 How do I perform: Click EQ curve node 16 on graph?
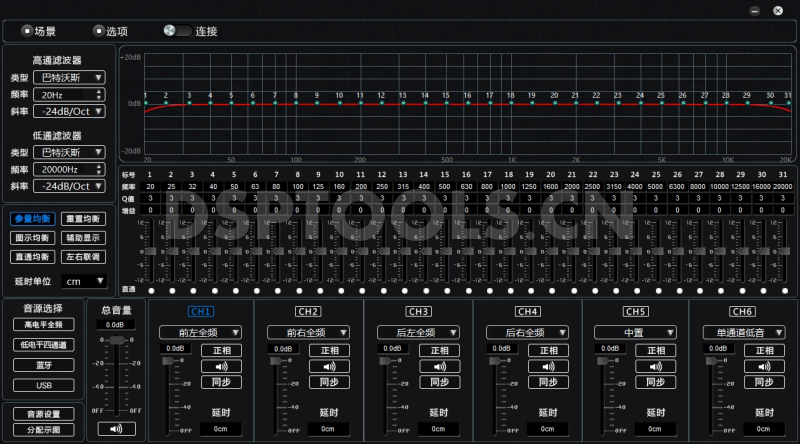(468, 103)
